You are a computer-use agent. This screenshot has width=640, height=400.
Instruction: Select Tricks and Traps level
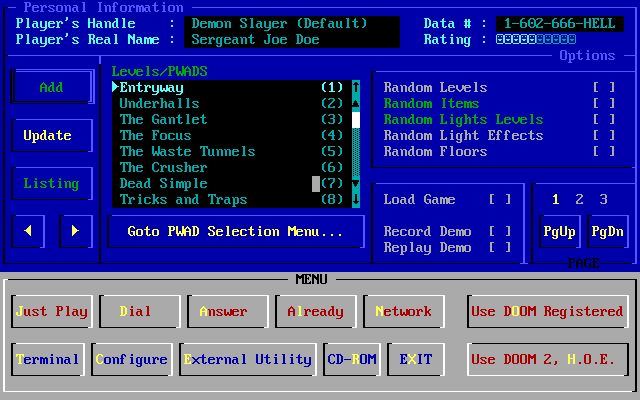tap(231, 199)
